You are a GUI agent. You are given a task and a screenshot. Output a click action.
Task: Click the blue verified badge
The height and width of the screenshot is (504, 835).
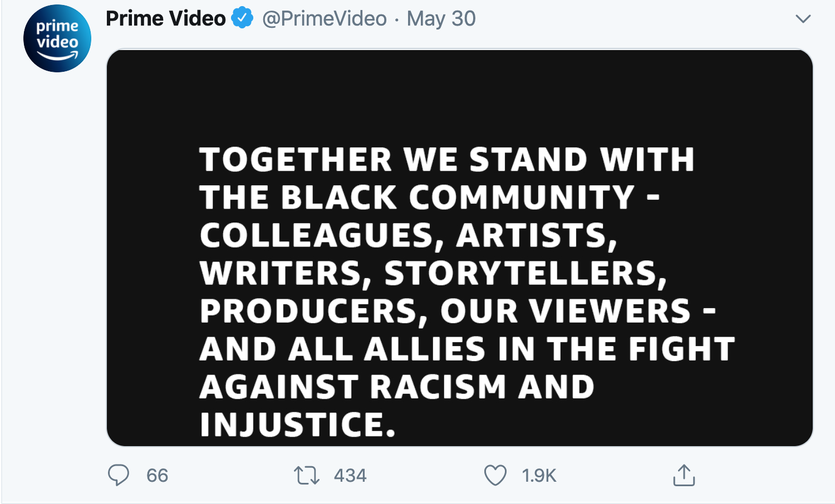(x=242, y=18)
